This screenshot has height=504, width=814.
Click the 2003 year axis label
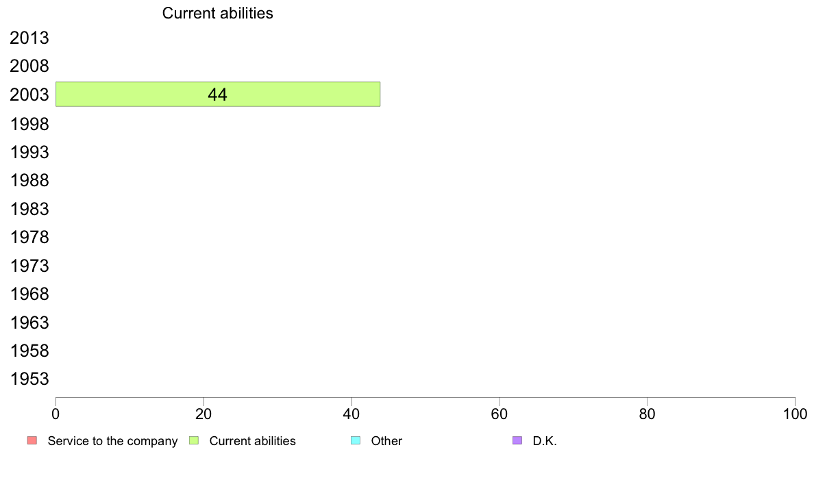point(29,95)
